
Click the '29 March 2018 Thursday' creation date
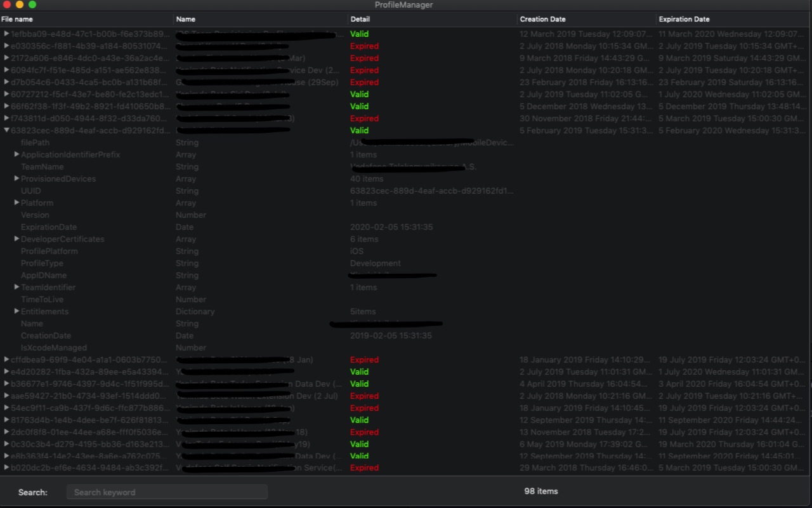coord(586,467)
